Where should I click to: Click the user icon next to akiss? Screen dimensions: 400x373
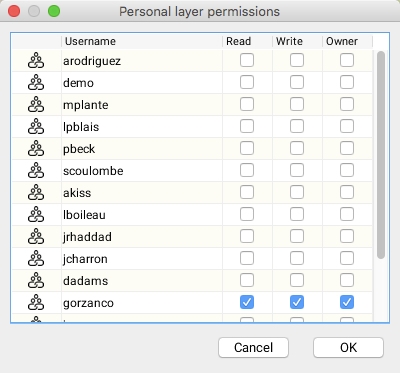pos(36,193)
